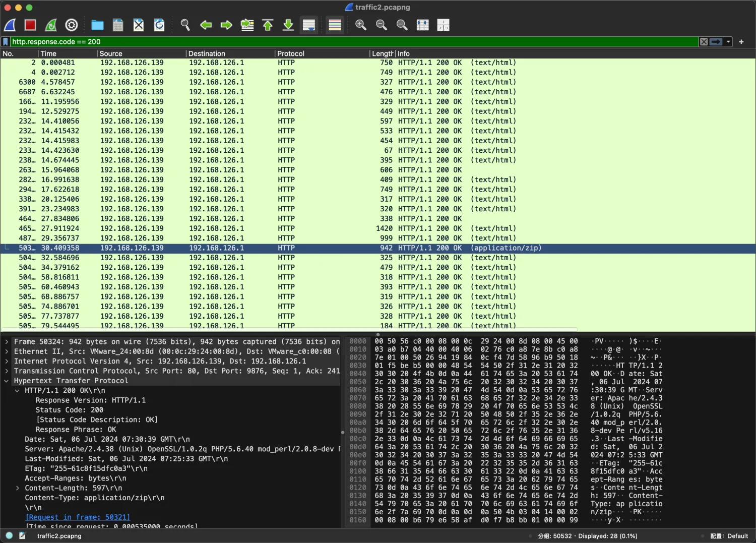Save this capture file
756x543 pixels.
coord(118,25)
